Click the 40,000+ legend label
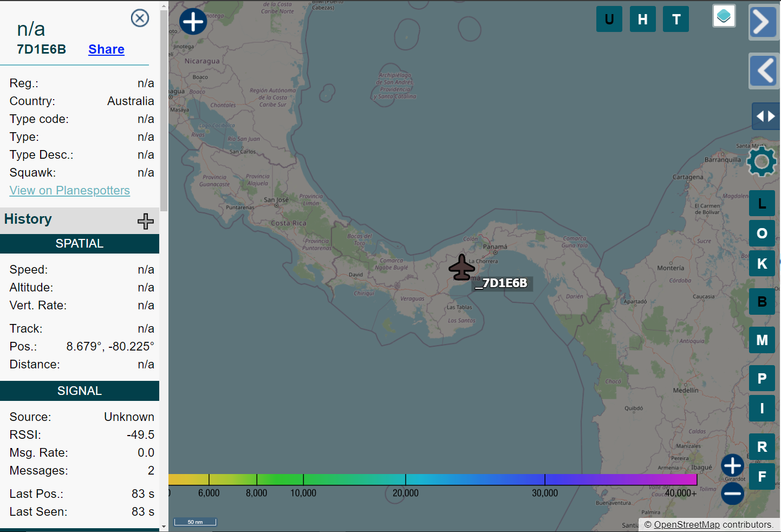 (681, 493)
